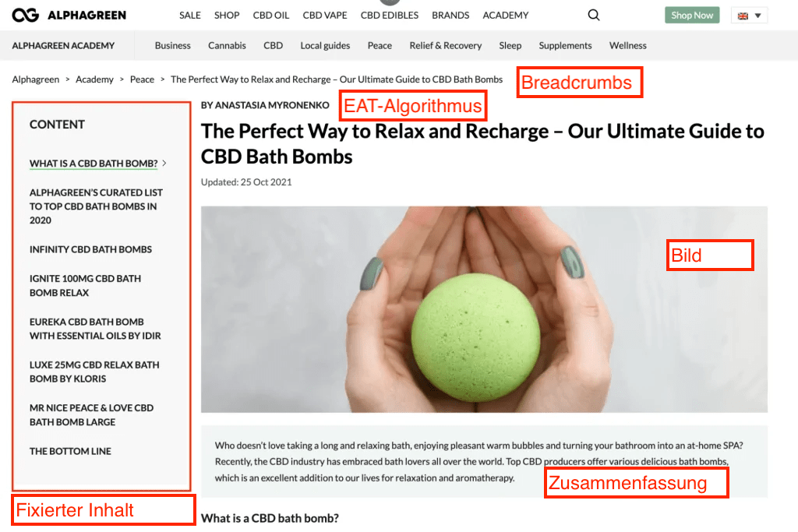Open the CBD EDIBLES menu
Screen dimensions: 798x532
tap(390, 16)
